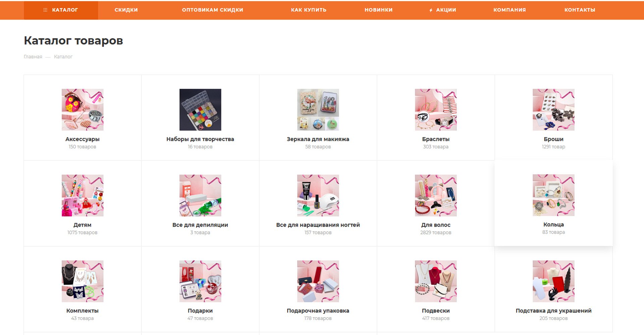Open the Каталог menu grid icon
This screenshot has width=644, height=335.
(45, 10)
